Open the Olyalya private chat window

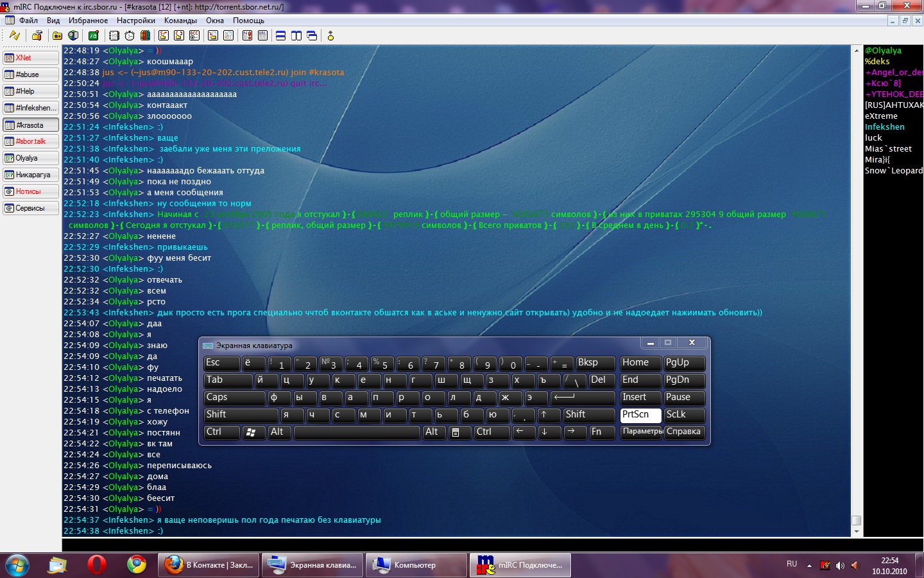tap(31, 158)
